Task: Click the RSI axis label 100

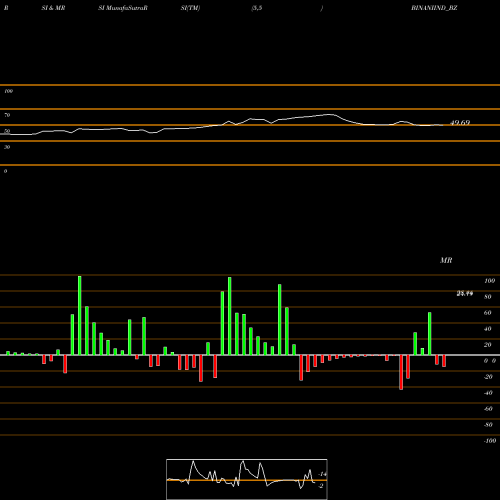Action: (8, 91)
